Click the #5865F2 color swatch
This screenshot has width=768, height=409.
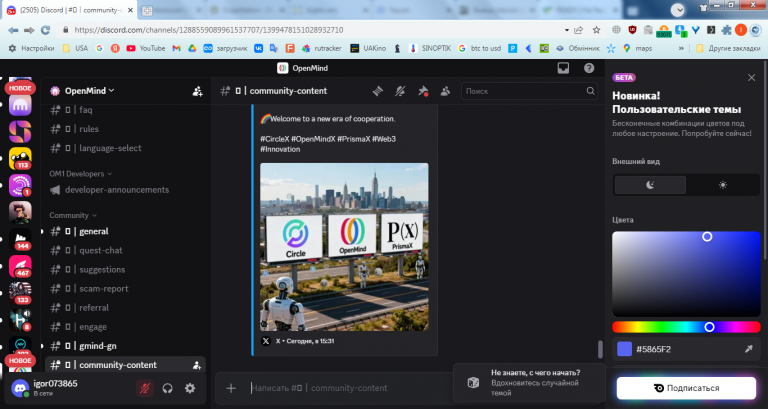point(624,349)
